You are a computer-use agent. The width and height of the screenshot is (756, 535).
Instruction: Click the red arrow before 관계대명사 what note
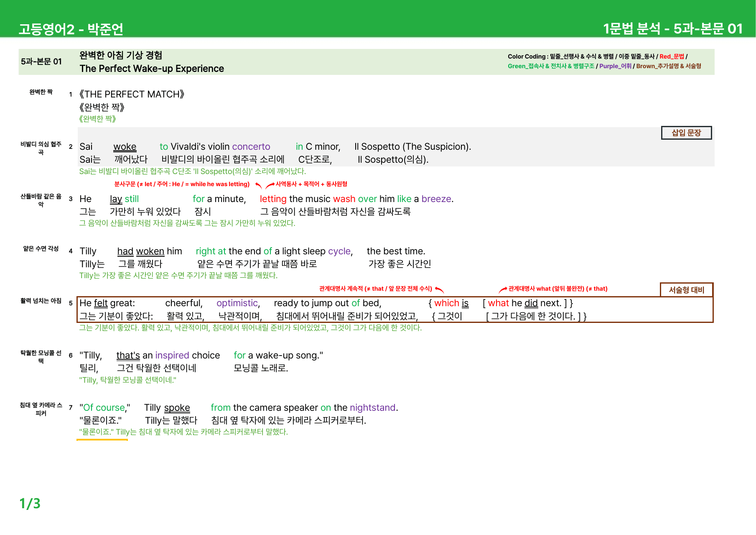[503, 289]
